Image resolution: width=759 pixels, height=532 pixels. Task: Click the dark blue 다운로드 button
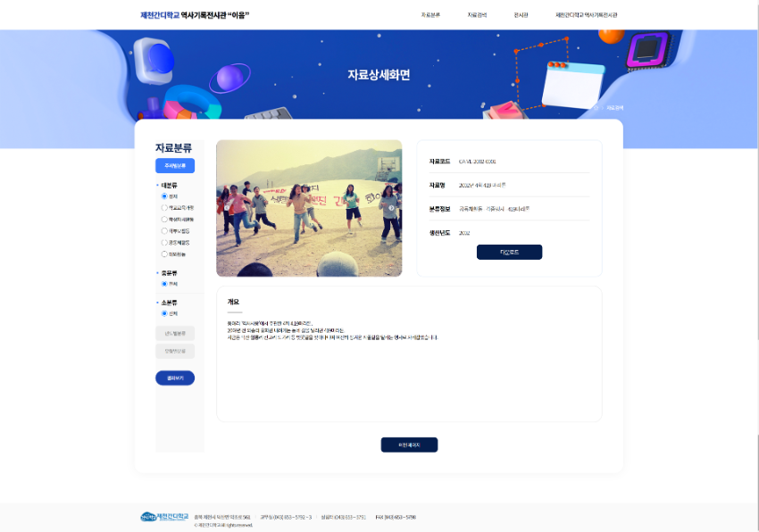[x=509, y=252]
